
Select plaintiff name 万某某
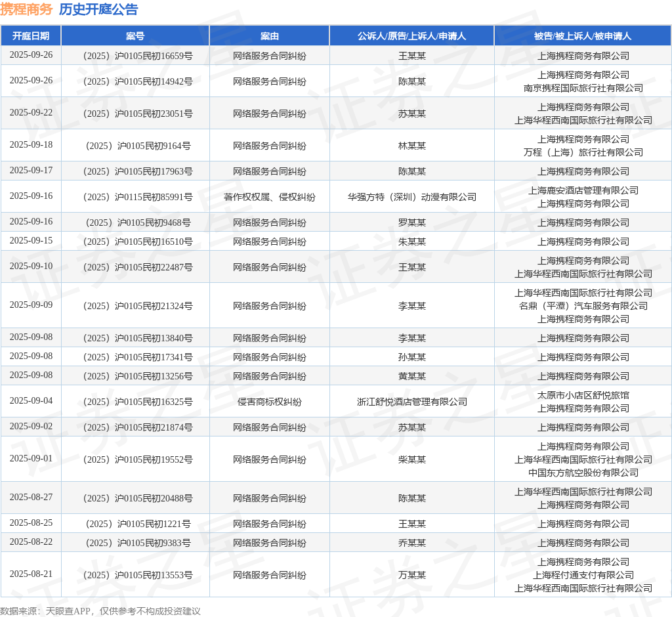tap(412, 574)
